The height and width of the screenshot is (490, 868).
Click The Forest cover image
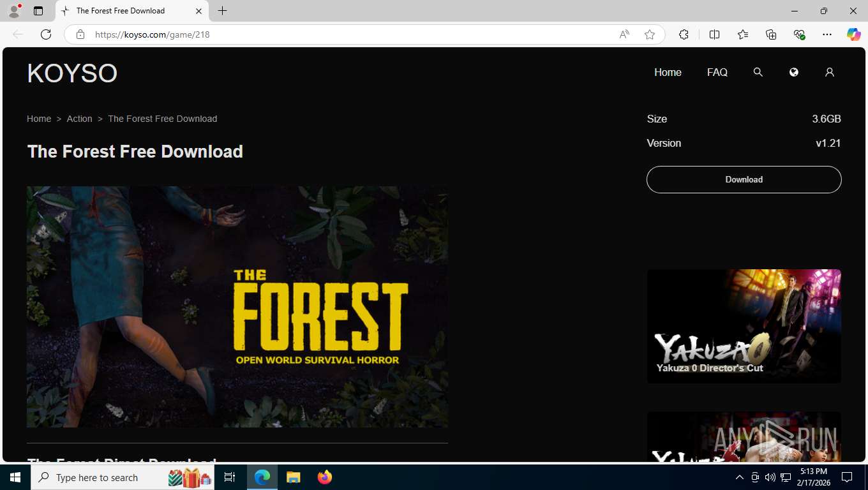tap(237, 307)
